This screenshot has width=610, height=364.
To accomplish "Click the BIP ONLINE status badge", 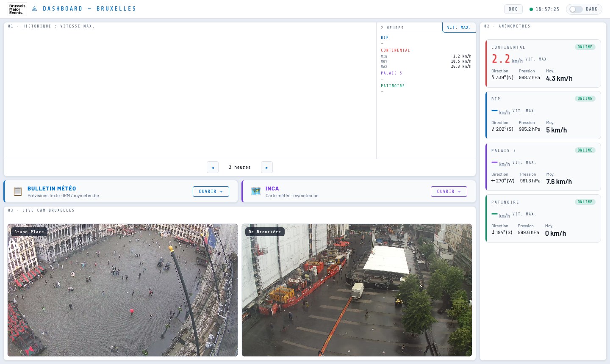I will pyautogui.click(x=585, y=99).
